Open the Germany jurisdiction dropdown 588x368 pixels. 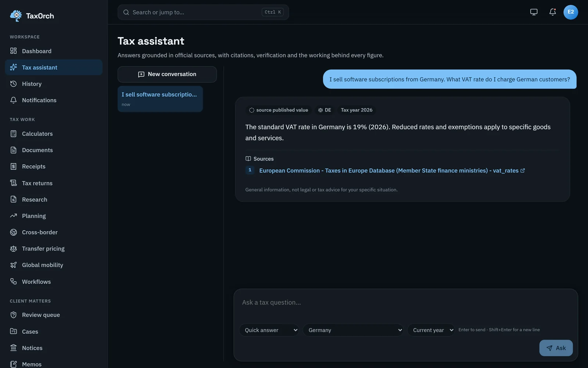(x=353, y=330)
